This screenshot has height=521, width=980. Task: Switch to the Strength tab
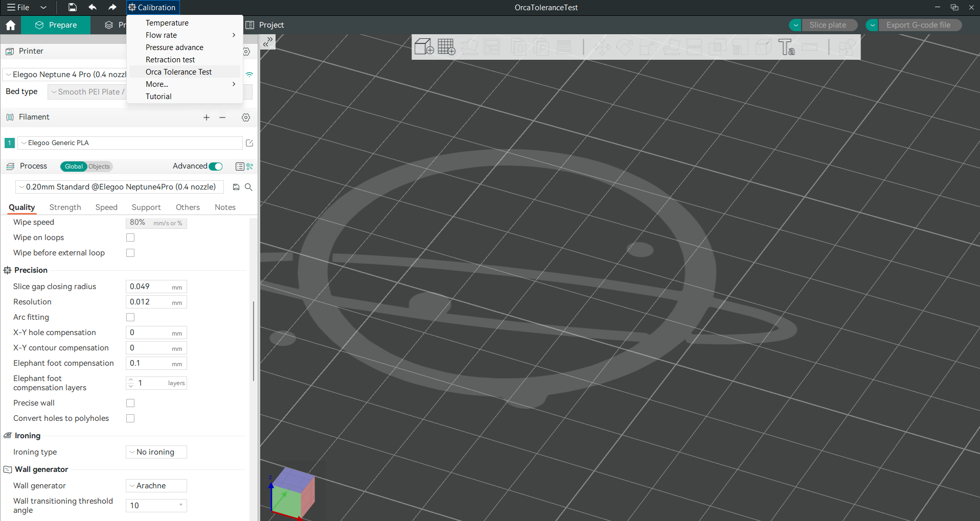click(x=65, y=207)
